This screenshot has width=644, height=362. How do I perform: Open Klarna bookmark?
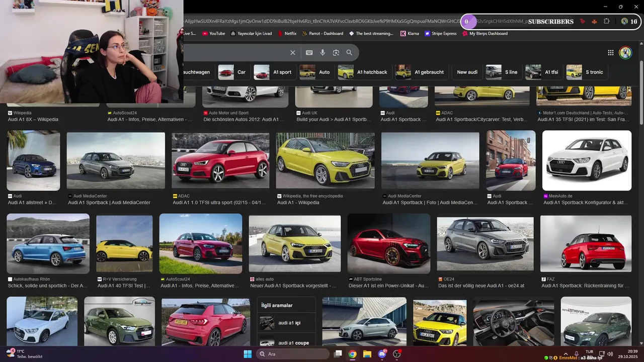(x=410, y=34)
